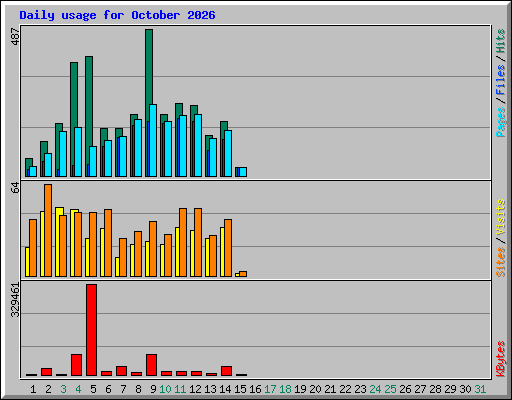Click the cyan pages bar for day 12
This screenshot has width=512, height=400.
click(x=198, y=145)
